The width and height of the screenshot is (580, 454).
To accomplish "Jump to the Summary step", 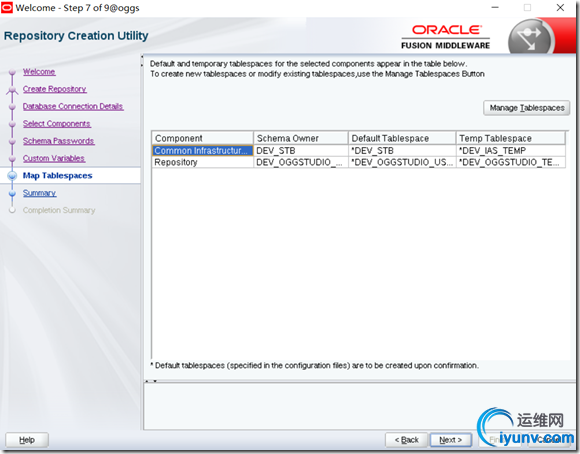I will point(39,193).
